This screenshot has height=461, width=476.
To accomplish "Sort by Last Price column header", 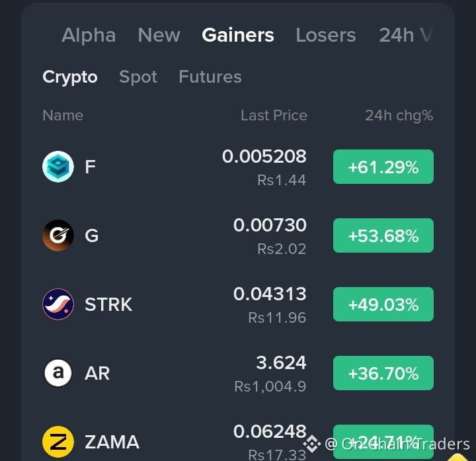I will click(274, 115).
